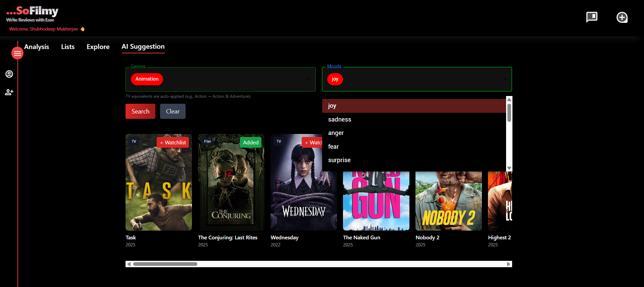The width and height of the screenshot is (644, 287).
Task: Open The Naked Gun poster
Action: point(376,201)
